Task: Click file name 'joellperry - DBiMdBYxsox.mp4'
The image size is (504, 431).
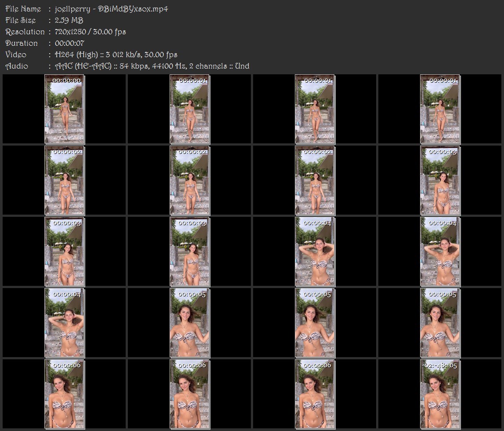Action: point(111,9)
